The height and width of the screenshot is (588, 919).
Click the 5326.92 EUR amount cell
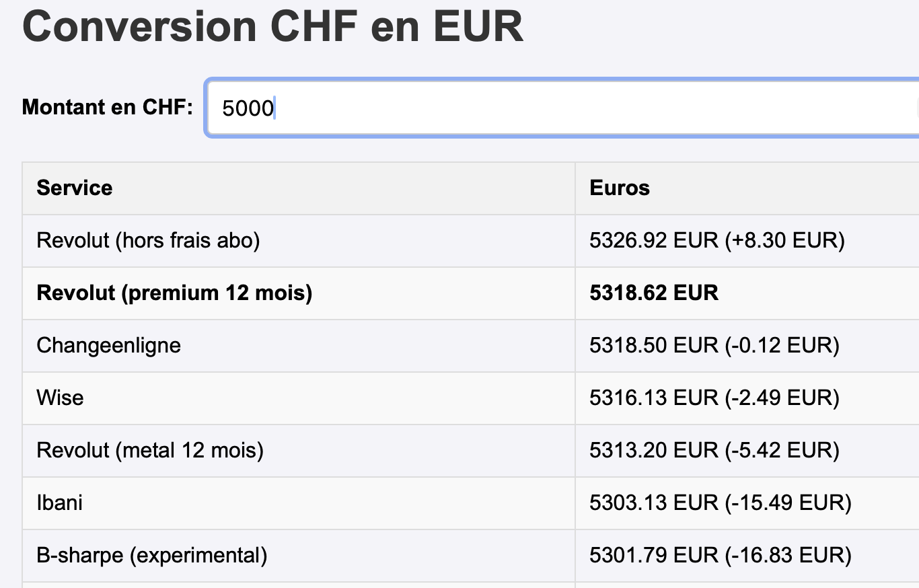click(x=717, y=240)
